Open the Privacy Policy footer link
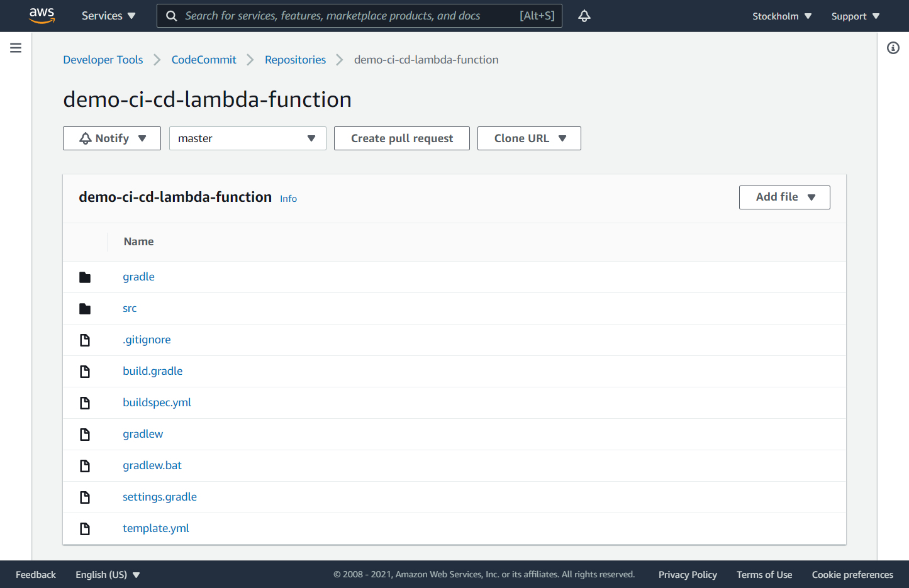The width and height of the screenshot is (909, 588). (688, 575)
